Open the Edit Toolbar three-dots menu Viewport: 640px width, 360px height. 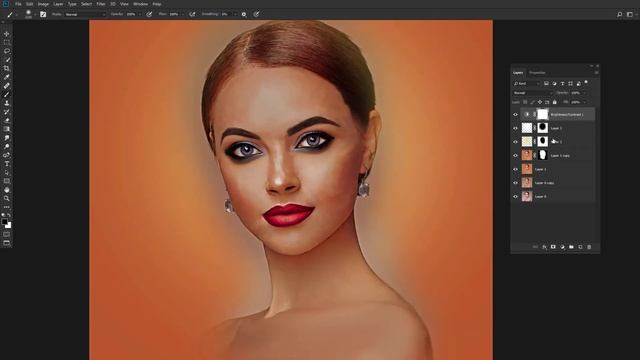[x=7, y=207]
